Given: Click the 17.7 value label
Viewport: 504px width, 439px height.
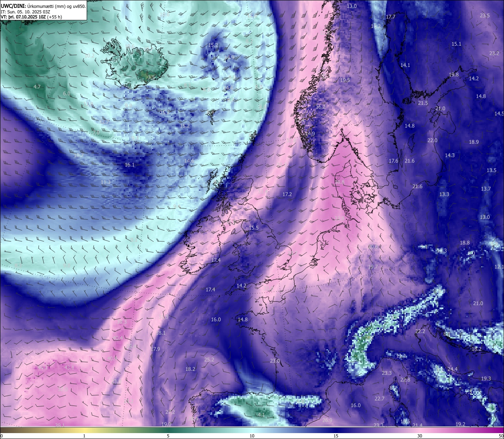Looking at the screenshot, I should pyautogui.click(x=391, y=17).
